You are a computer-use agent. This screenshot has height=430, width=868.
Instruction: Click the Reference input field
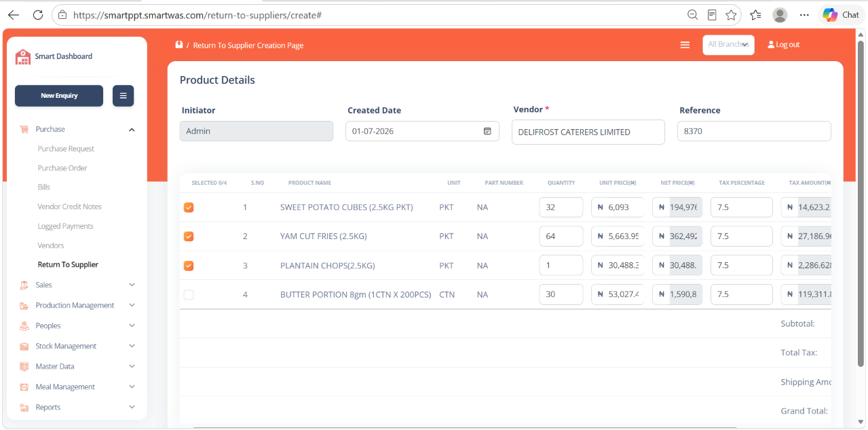tap(754, 131)
